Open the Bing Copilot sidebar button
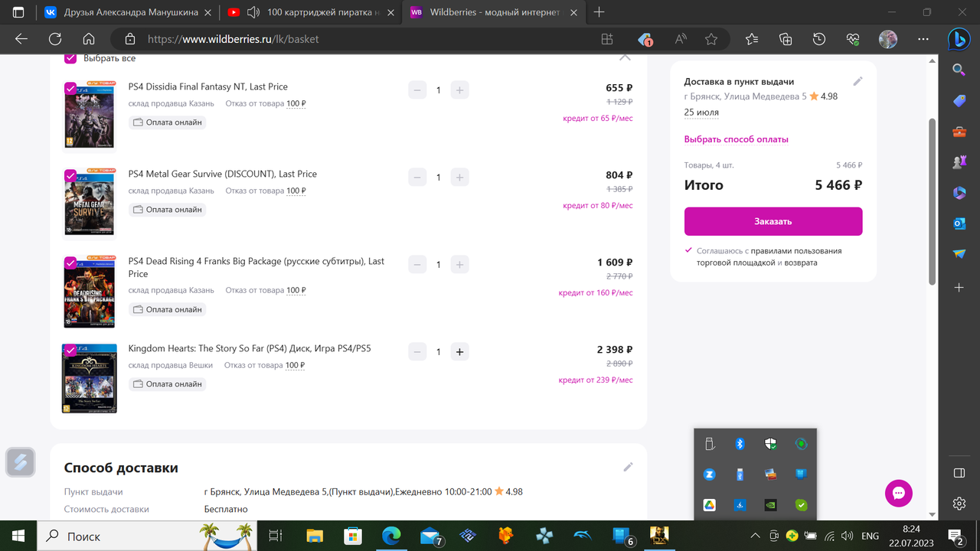Viewport: 980px width, 551px height. 959,38
